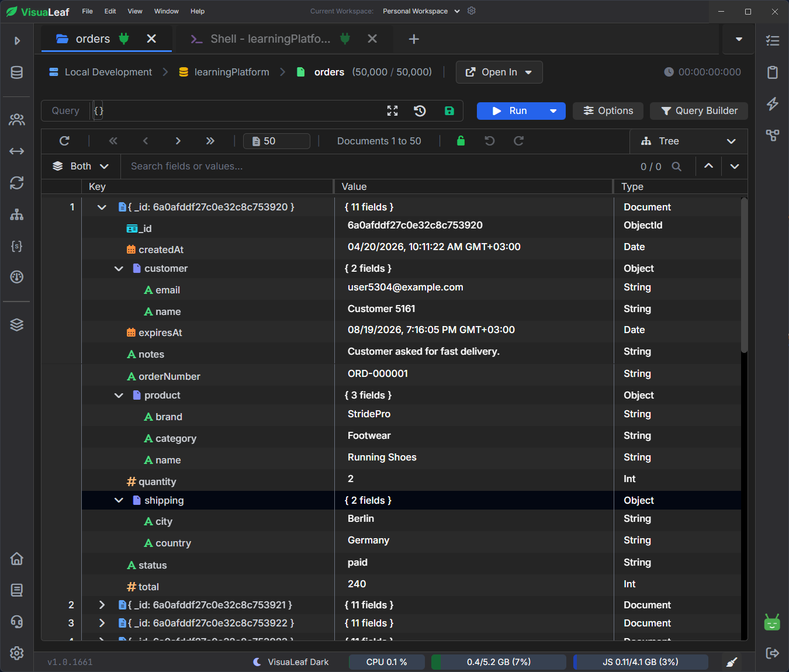Collapse the customer object node
This screenshot has height=672, width=789.
pos(119,269)
